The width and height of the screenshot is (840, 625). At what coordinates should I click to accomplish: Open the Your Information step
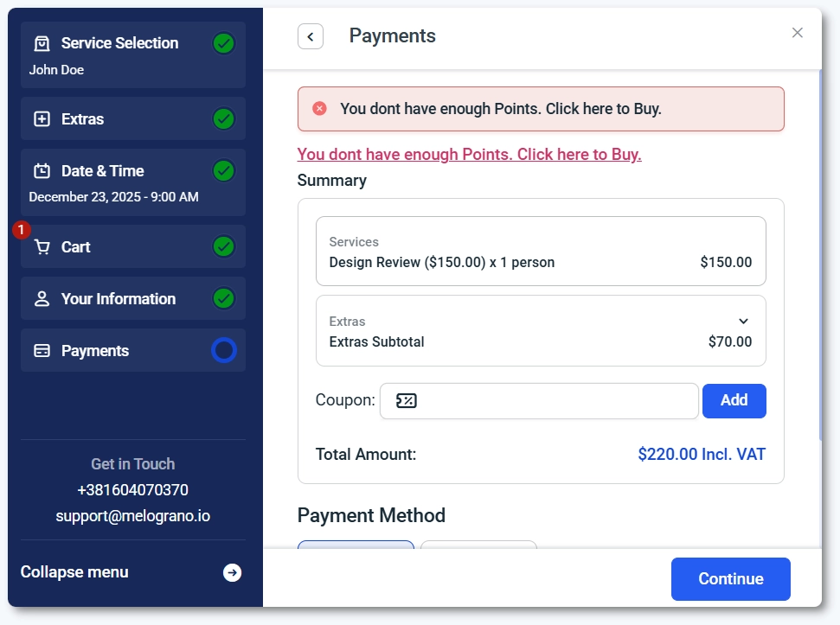(119, 299)
